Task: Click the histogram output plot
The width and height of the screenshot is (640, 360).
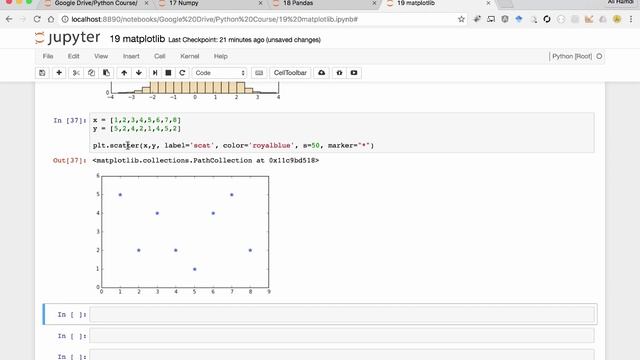Action: [193, 91]
